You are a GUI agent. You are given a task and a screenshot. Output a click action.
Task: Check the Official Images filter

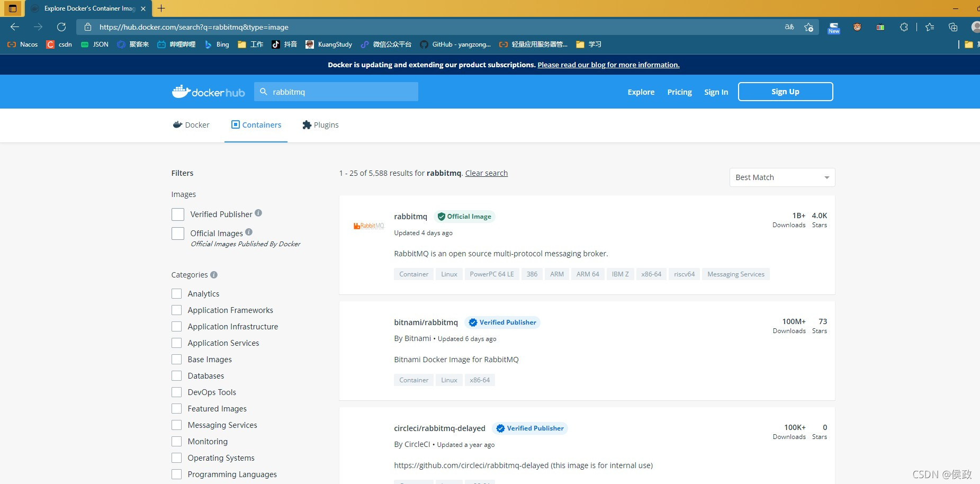coord(178,234)
